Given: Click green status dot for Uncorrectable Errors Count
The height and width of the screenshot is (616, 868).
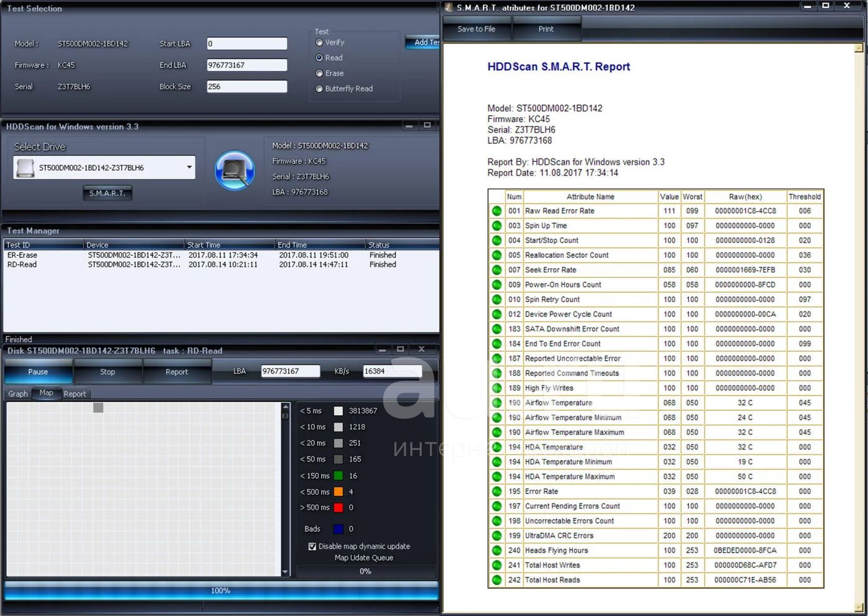Looking at the screenshot, I should (497, 521).
